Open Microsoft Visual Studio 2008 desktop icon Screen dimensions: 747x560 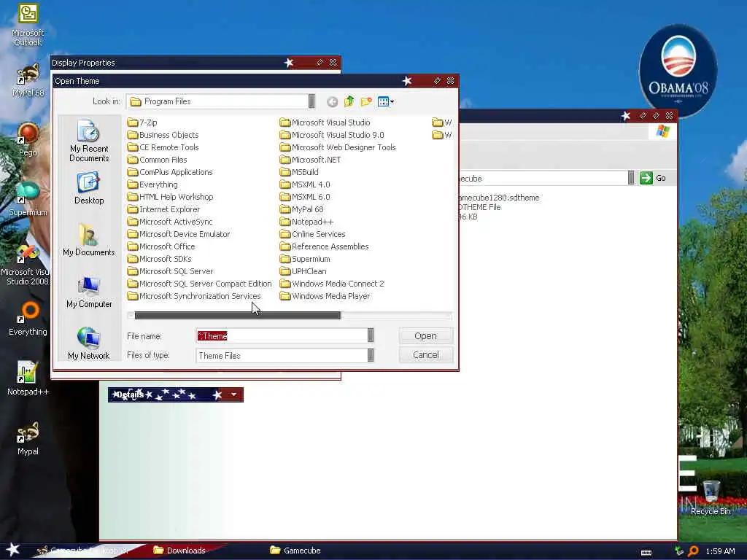[x=27, y=264]
